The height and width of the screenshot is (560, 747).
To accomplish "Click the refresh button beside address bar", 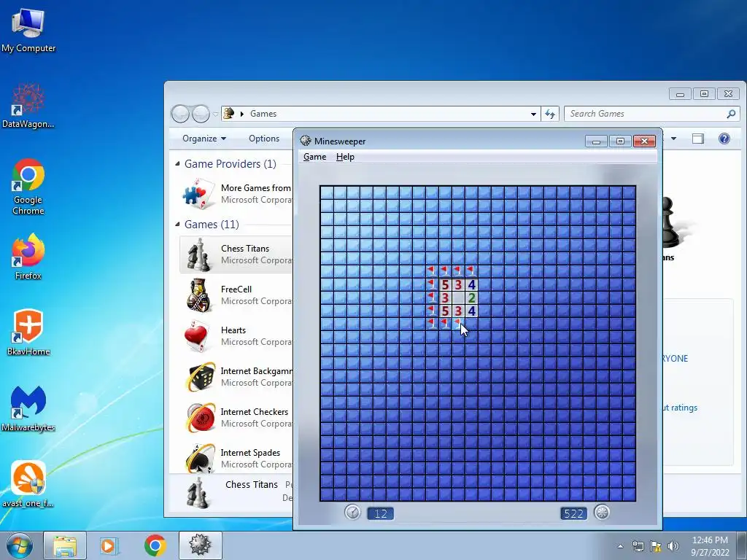I will click(x=550, y=113).
